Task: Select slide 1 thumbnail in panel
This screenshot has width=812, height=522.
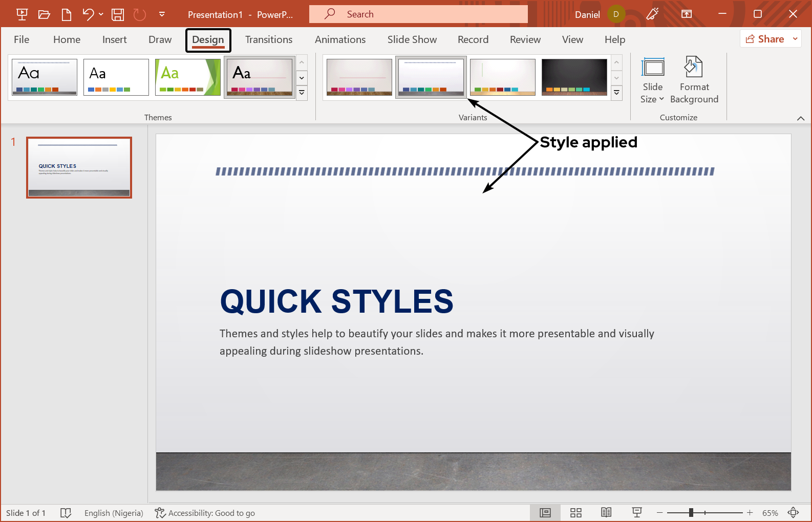Action: pyautogui.click(x=79, y=167)
